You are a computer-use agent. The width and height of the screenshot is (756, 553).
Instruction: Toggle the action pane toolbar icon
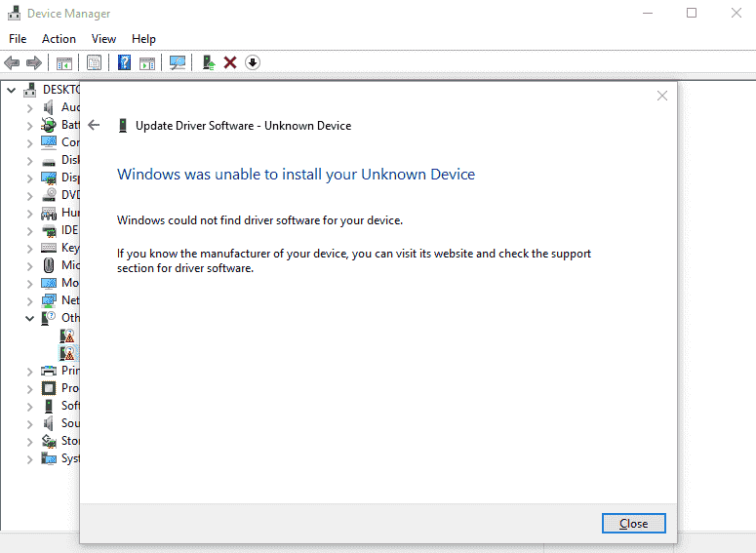tap(147, 62)
